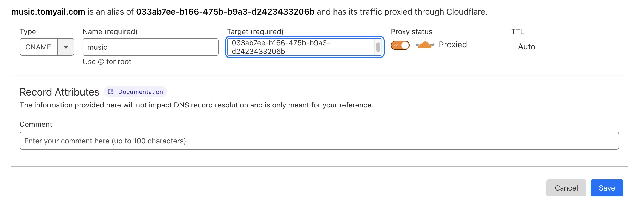Click the Record Attributes heading
644x203 pixels.
click(x=59, y=92)
